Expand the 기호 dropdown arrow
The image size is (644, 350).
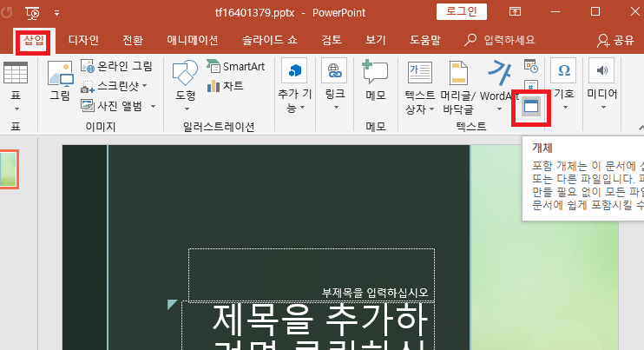565,108
